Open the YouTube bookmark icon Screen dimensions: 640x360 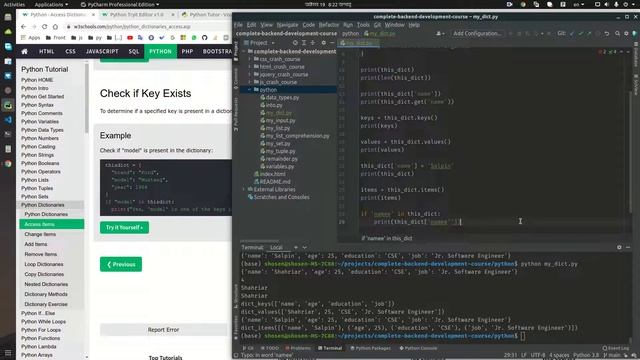coord(130,38)
